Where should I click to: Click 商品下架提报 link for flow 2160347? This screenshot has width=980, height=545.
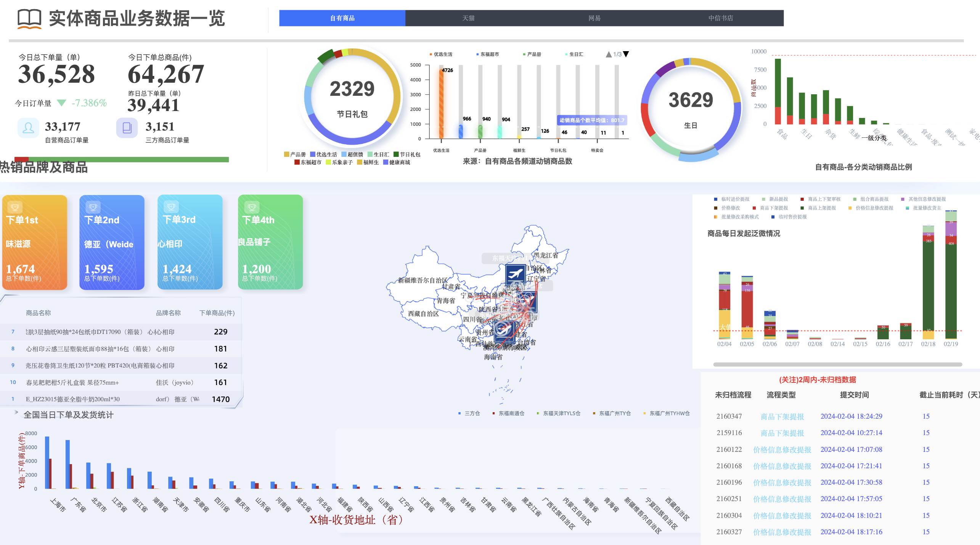(782, 416)
